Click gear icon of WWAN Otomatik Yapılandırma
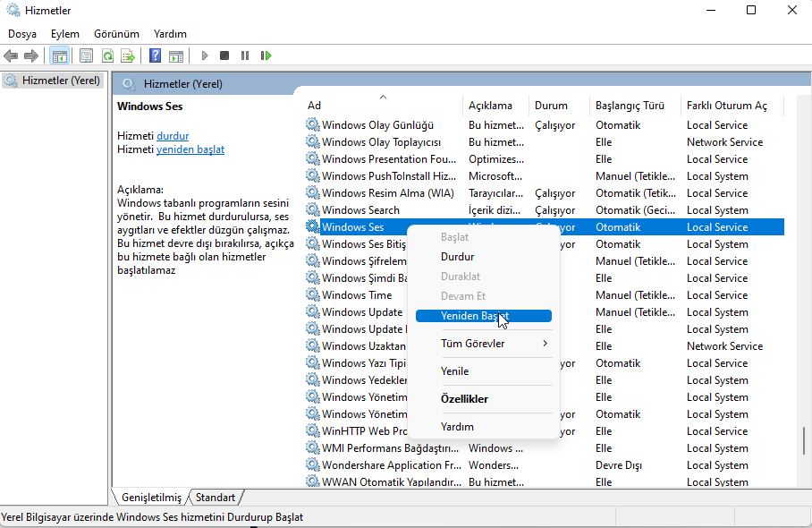Image resolution: width=812 pixels, height=528 pixels. [313, 481]
